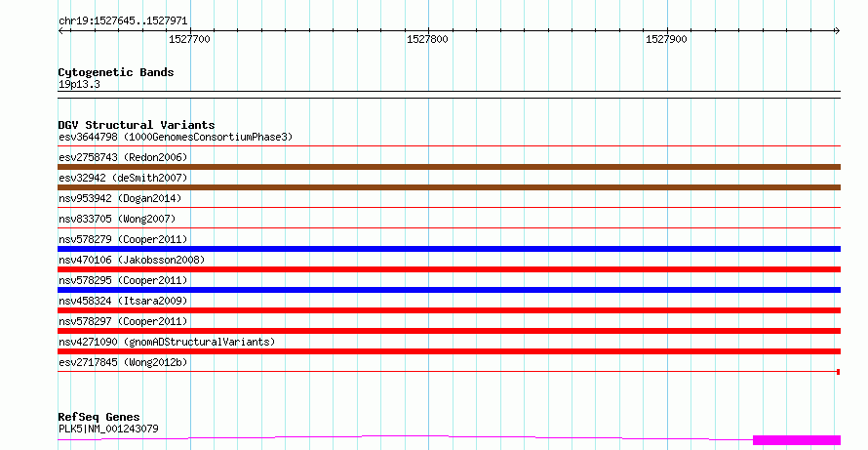Click the small red end marker of esv2717845
The height and width of the screenshot is (450, 868).
tap(838, 372)
